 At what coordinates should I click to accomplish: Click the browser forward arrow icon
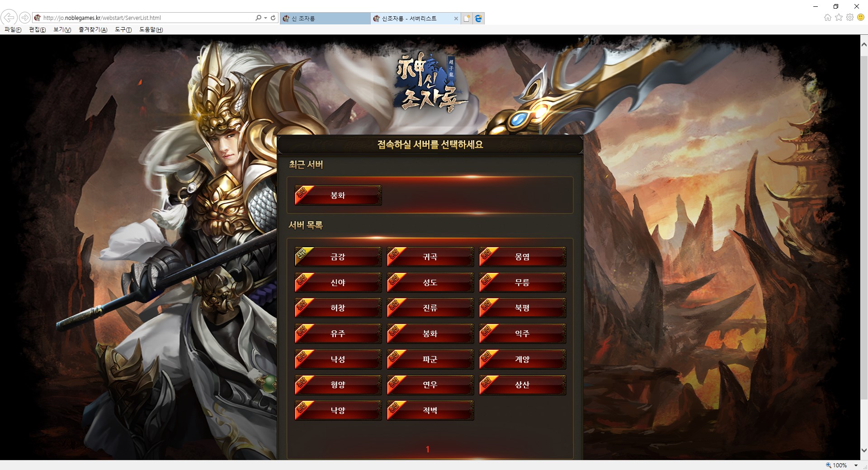point(25,18)
